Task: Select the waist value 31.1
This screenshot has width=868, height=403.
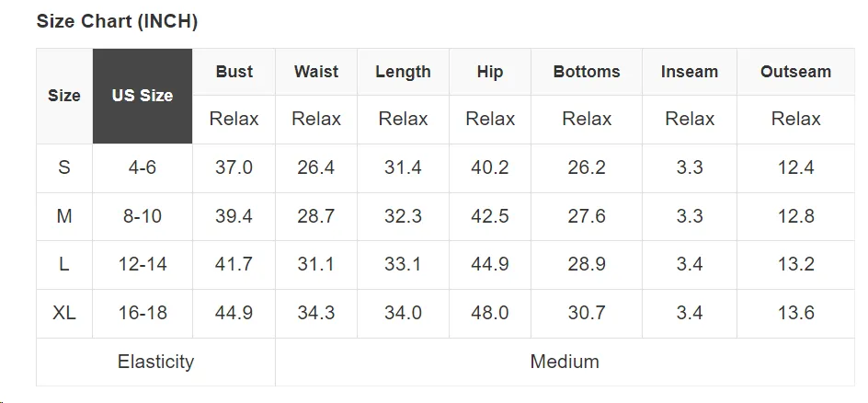Action: point(316,265)
